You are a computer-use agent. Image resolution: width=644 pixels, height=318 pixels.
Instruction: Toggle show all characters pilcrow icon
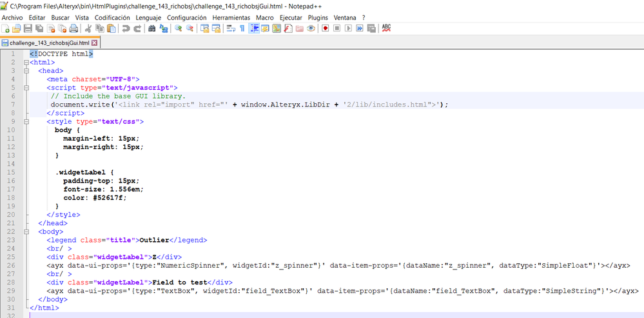pyautogui.click(x=242, y=28)
